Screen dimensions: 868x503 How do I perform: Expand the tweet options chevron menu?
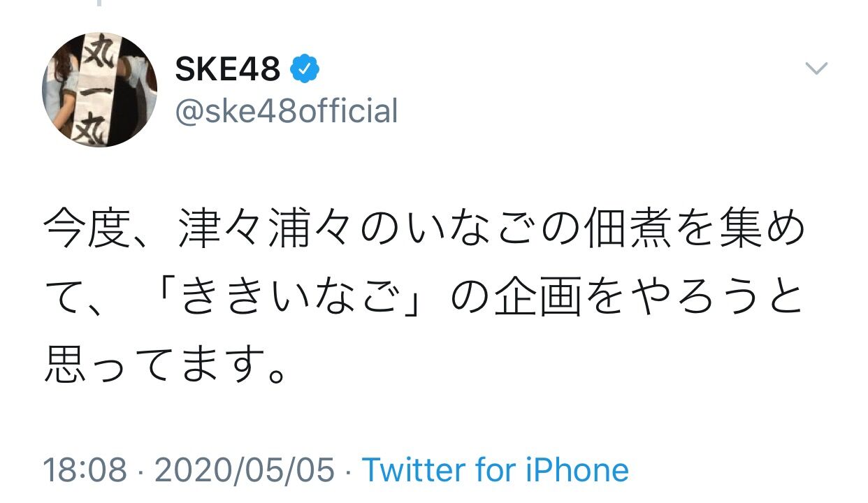(816, 68)
